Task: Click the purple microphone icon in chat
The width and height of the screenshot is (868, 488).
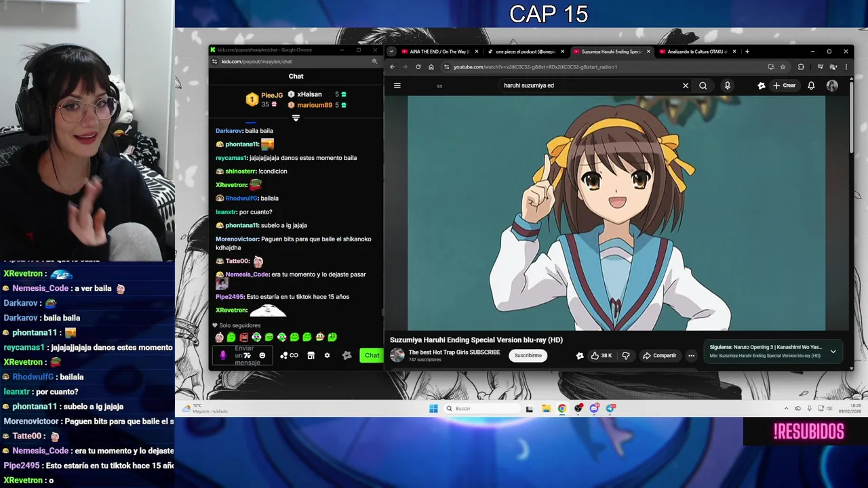Action: click(223, 355)
